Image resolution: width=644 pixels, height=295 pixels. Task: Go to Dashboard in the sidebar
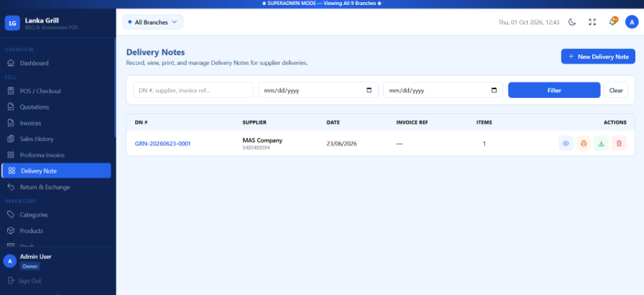(56, 63)
